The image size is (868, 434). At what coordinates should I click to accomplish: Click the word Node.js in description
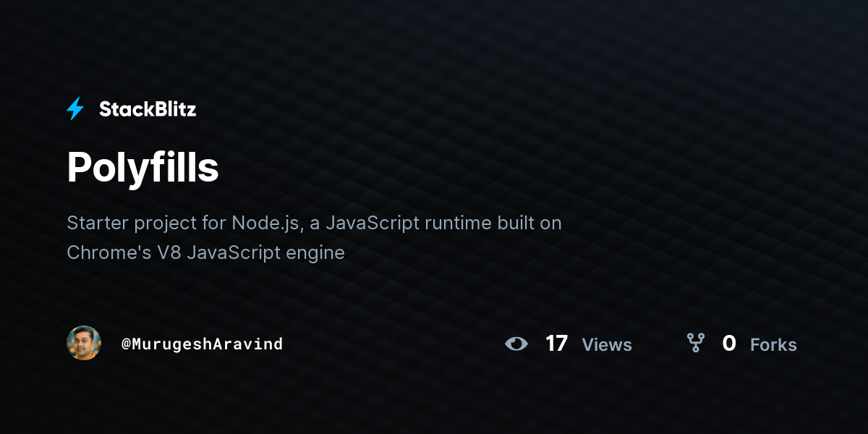point(265,223)
